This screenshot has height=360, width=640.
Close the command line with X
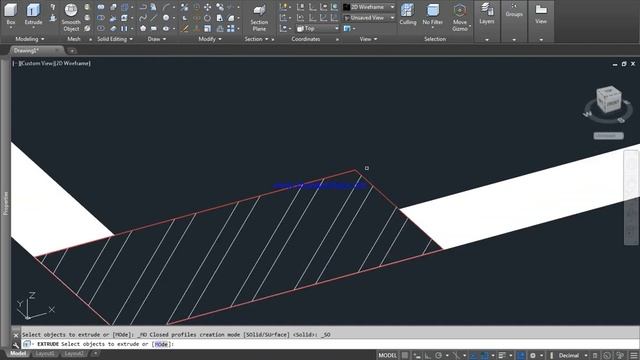click(16, 335)
